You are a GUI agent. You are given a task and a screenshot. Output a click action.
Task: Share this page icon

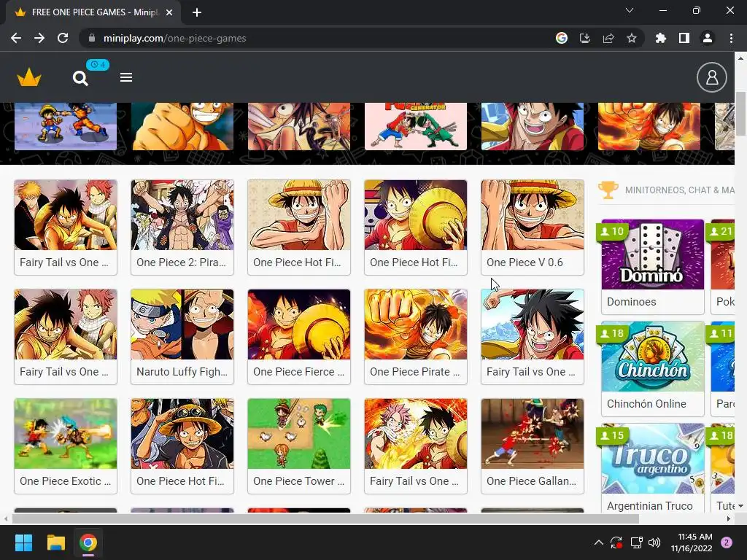click(x=608, y=38)
